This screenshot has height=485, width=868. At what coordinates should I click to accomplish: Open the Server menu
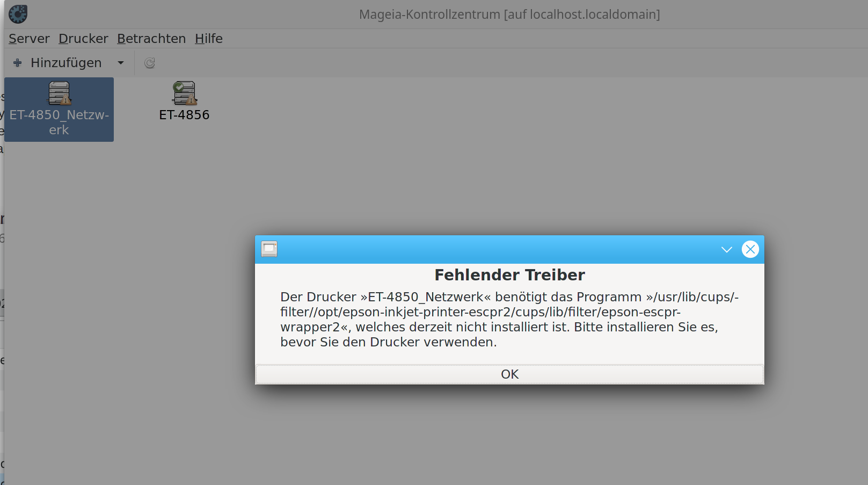click(x=29, y=39)
